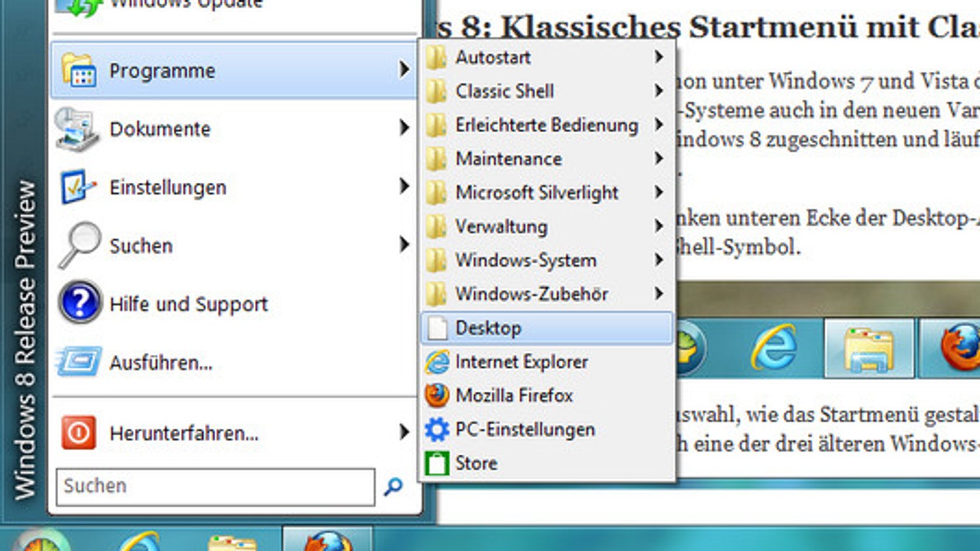The image size is (980, 551).
Task: Open the Verwaltung folder
Action: pos(547,226)
